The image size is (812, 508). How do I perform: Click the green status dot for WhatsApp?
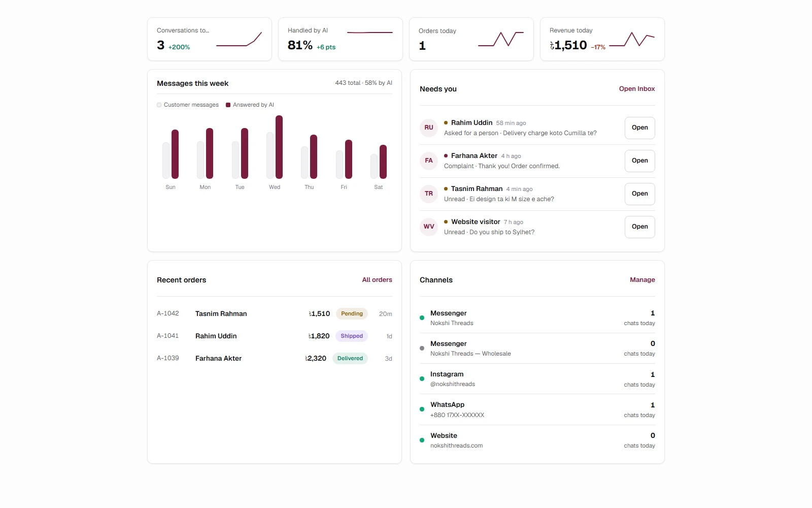point(422,409)
